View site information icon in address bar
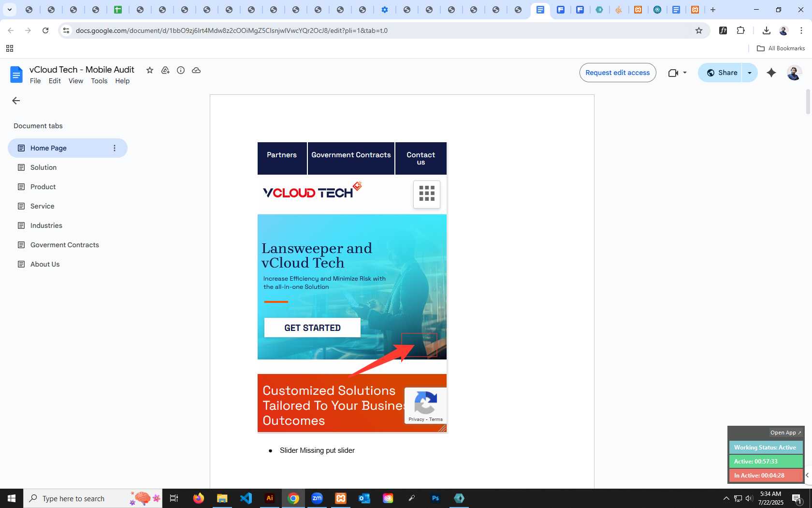The width and height of the screenshot is (812, 508). (66, 30)
